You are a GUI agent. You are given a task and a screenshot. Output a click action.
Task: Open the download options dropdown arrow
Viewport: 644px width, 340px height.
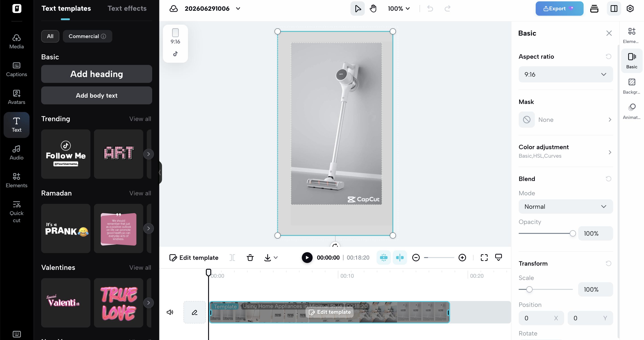pos(276,257)
